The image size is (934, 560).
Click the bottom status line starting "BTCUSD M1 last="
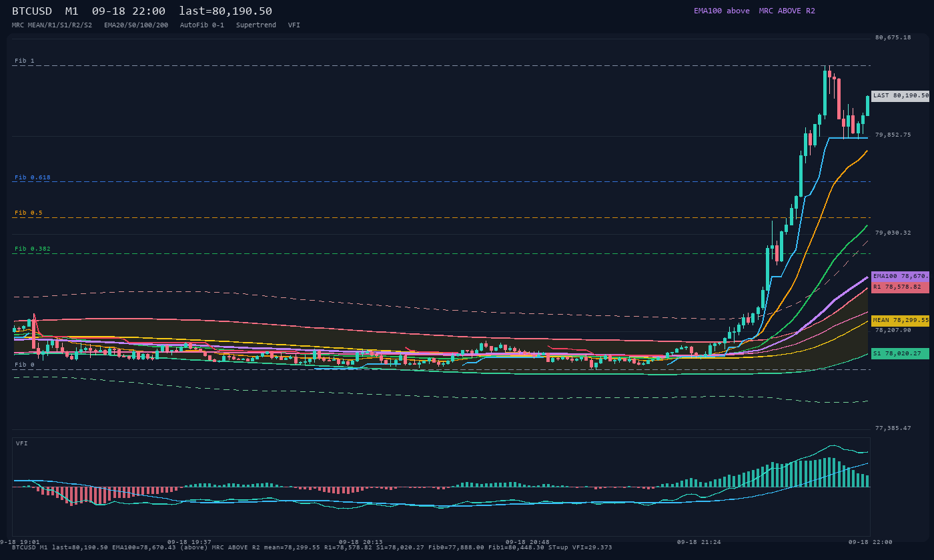pos(312,547)
